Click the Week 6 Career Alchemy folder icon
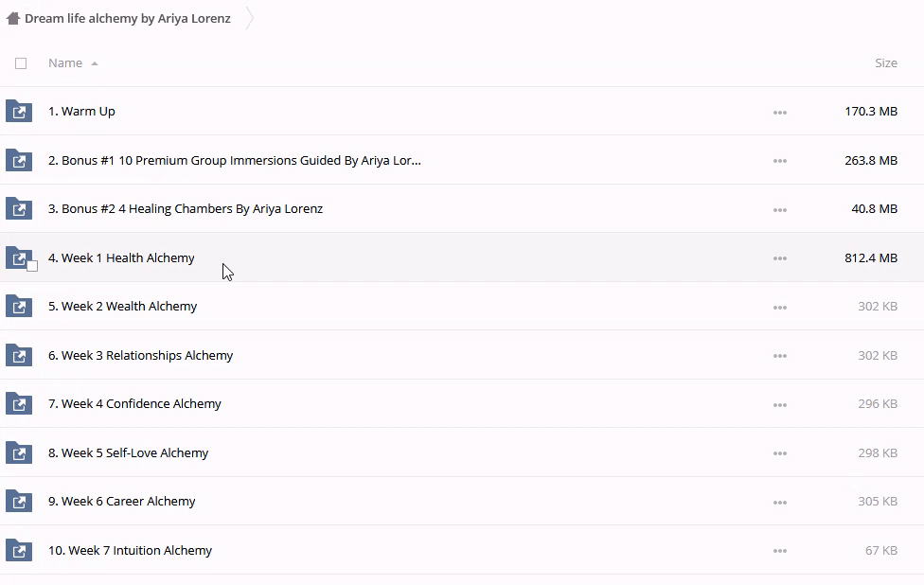 click(x=19, y=502)
